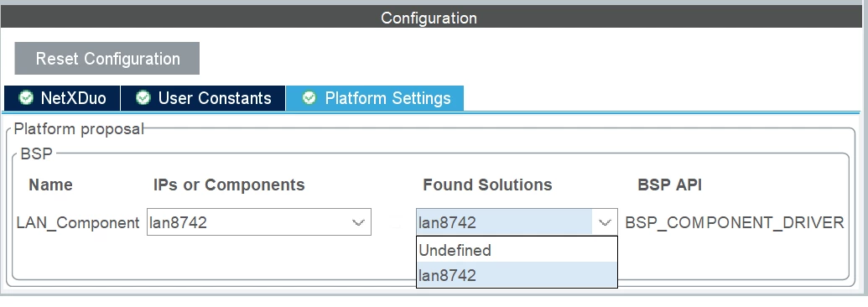Click the green check icon on NetXDuo tab

(x=25, y=98)
